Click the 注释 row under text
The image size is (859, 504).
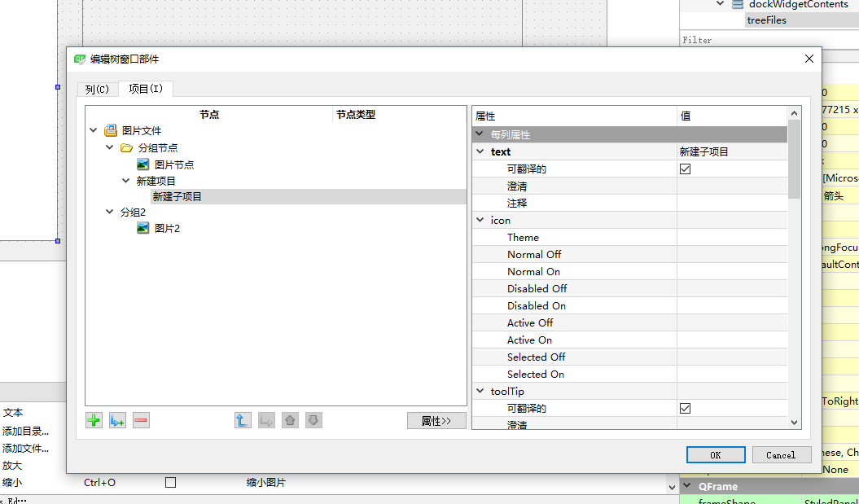629,204
